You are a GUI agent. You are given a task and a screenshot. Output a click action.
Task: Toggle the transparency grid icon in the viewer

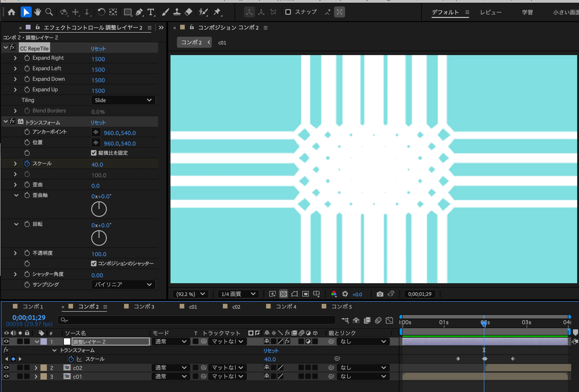(x=283, y=294)
